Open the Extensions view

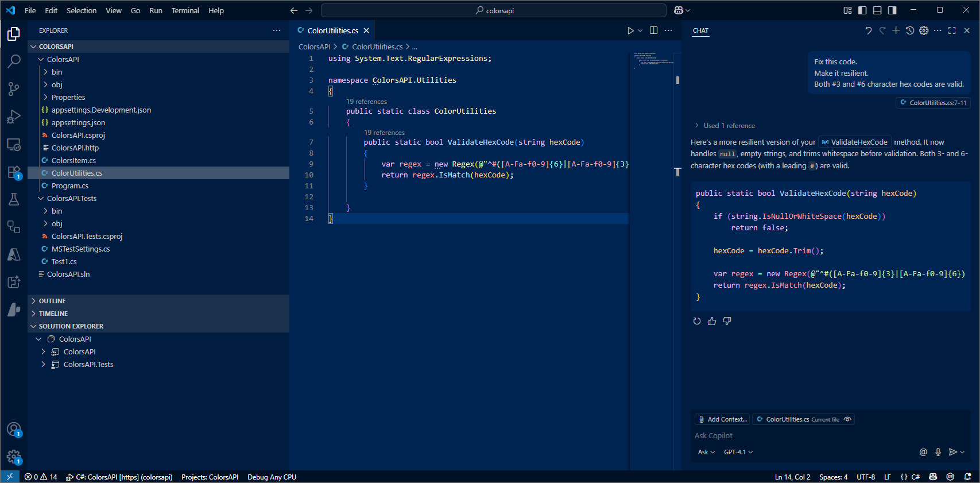pyautogui.click(x=14, y=172)
